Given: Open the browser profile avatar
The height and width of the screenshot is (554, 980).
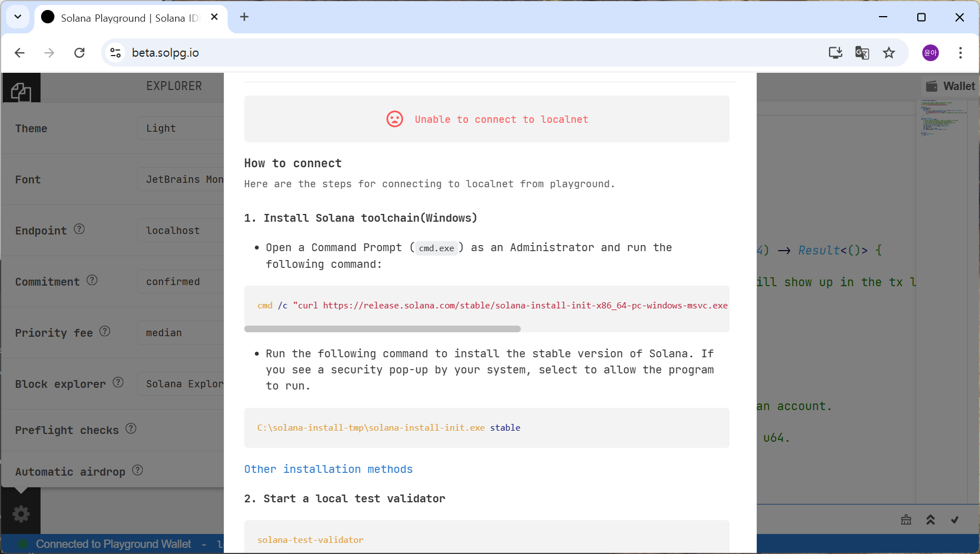Looking at the screenshot, I should (931, 53).
